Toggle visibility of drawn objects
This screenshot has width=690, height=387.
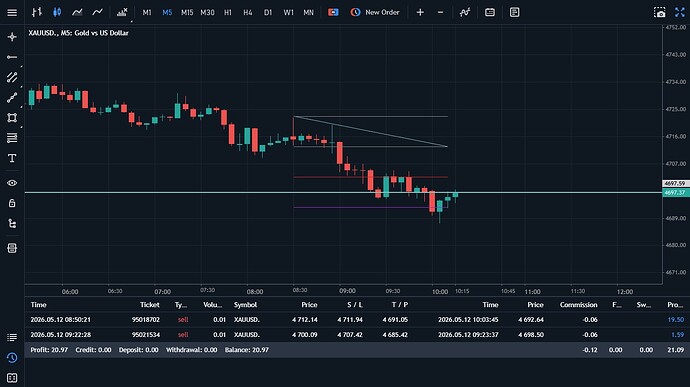12,183
